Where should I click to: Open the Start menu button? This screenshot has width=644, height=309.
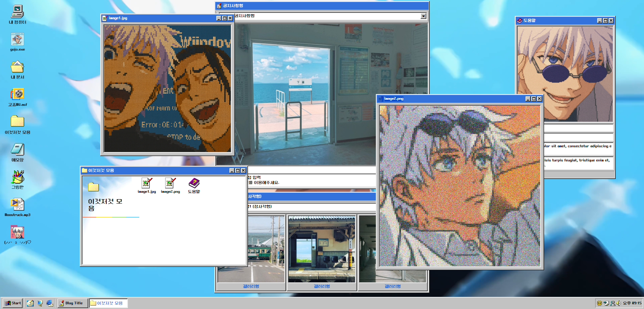[x=13, y=303]
